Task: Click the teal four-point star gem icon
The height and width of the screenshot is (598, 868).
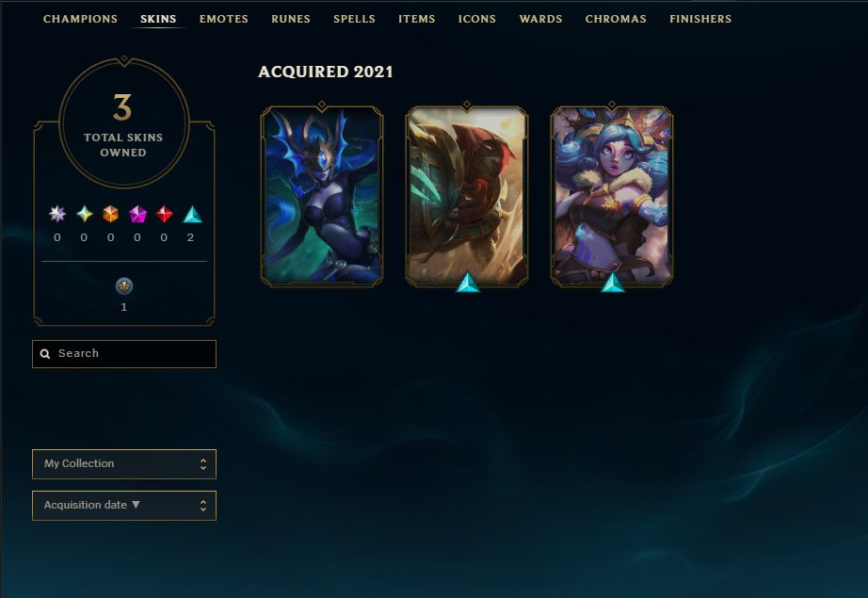Action: (84, 214)
